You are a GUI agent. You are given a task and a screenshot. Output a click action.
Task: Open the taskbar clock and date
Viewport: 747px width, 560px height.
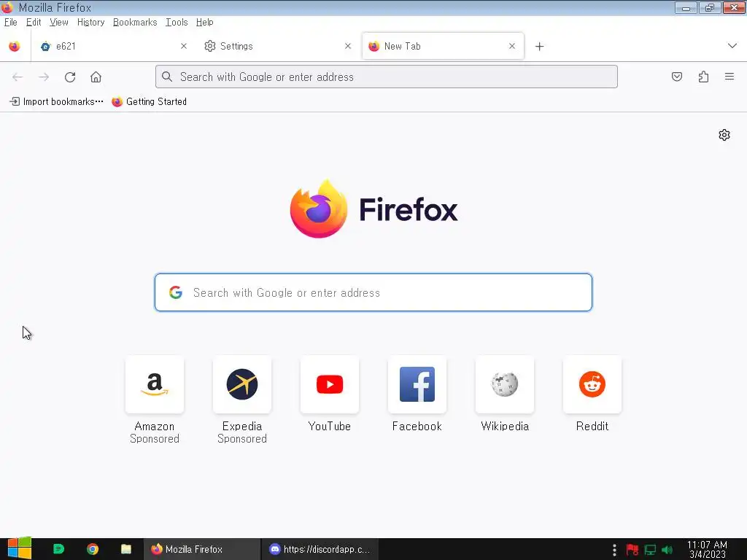click(707, 549)
